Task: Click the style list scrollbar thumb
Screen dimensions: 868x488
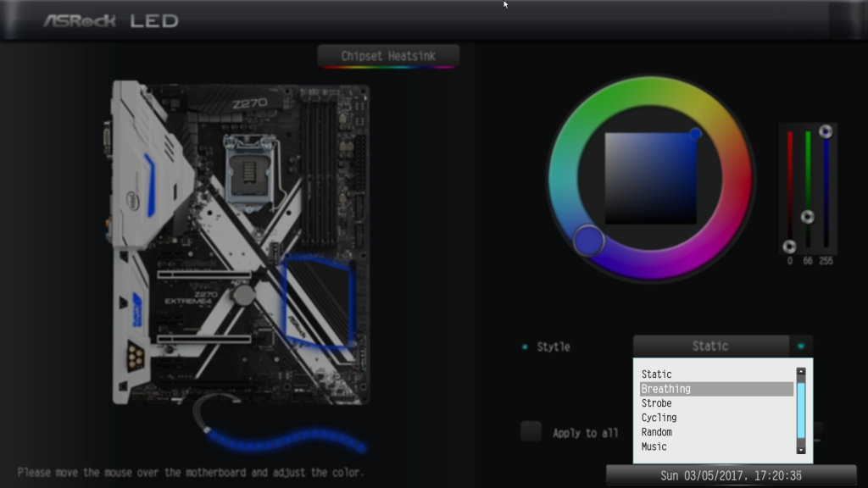Action: (x=801, y=411)
